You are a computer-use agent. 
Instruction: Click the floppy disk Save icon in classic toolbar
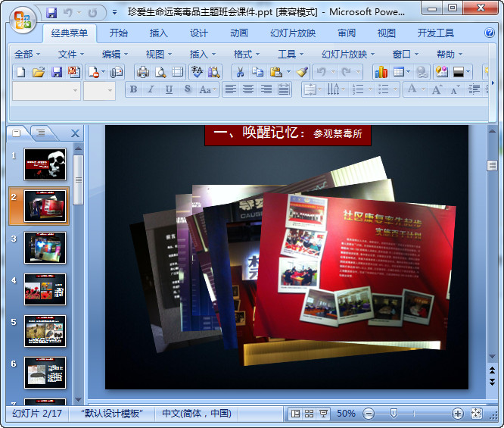[x=57, y=72]
